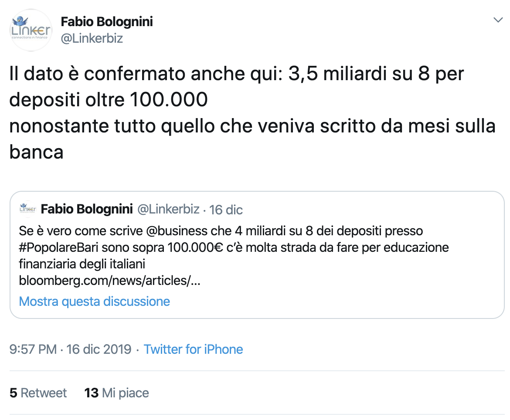Click the Linker profile avatar

tap(31, 30)
